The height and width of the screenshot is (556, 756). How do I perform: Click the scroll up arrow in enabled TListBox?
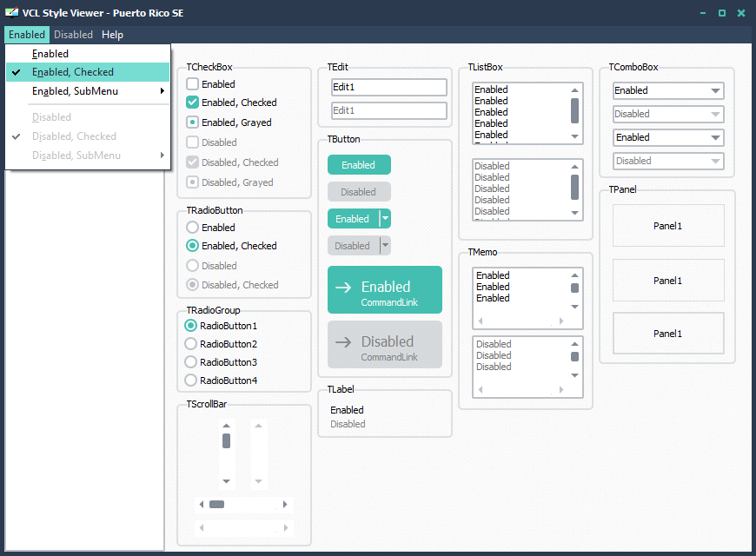[574, 90]
